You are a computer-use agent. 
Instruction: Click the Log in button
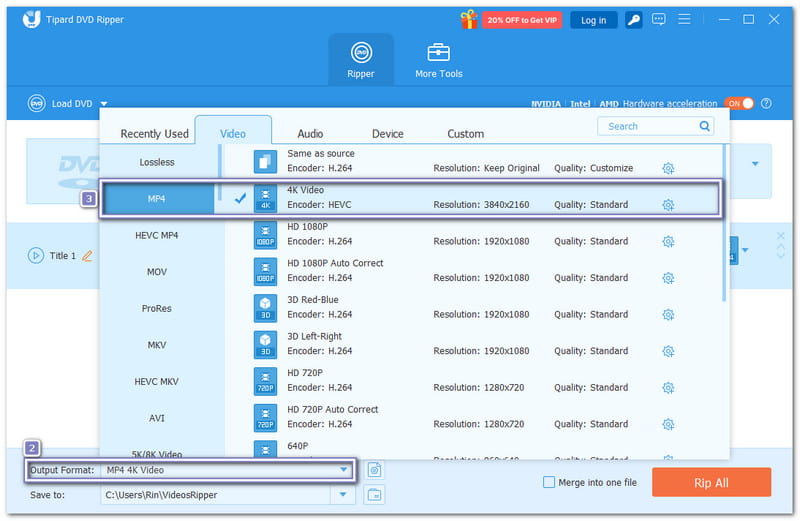pyautogui.click(x=593, y=19)
